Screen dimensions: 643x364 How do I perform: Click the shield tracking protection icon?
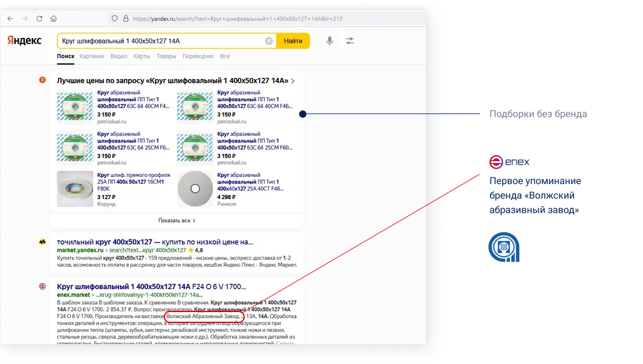114,19
